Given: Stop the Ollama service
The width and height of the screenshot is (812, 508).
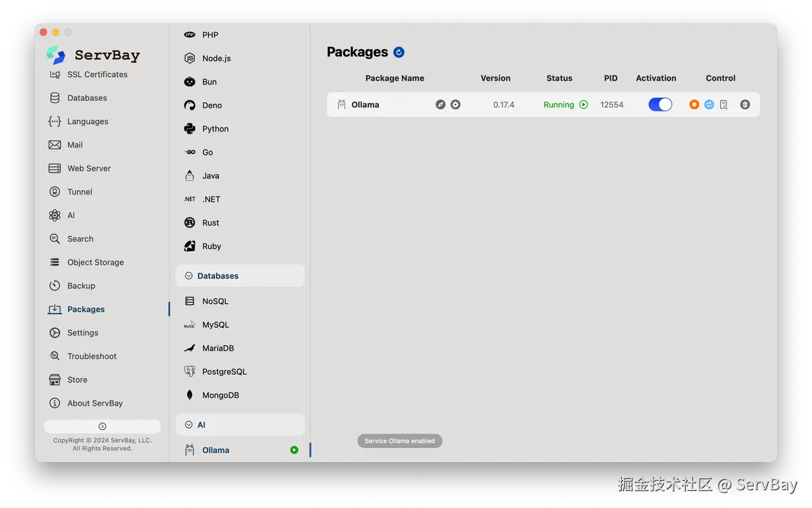Looking at the screenshot, I should click(x=694, y=105).
